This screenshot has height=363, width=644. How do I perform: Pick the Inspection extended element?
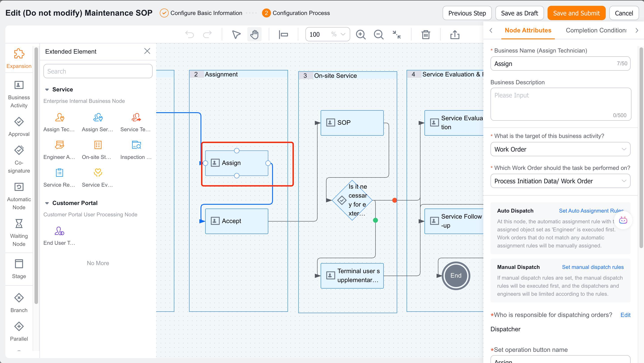point(136,150)
